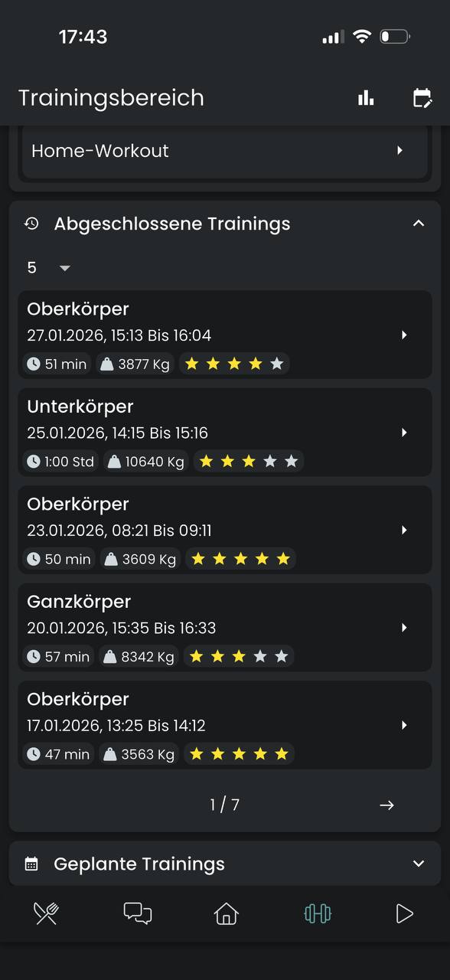Click the fourth star of the Unterkörper rating
Image resolution: width=450 pixels, height=980 pixels.
pyautogui.click(x=269, y=461)
